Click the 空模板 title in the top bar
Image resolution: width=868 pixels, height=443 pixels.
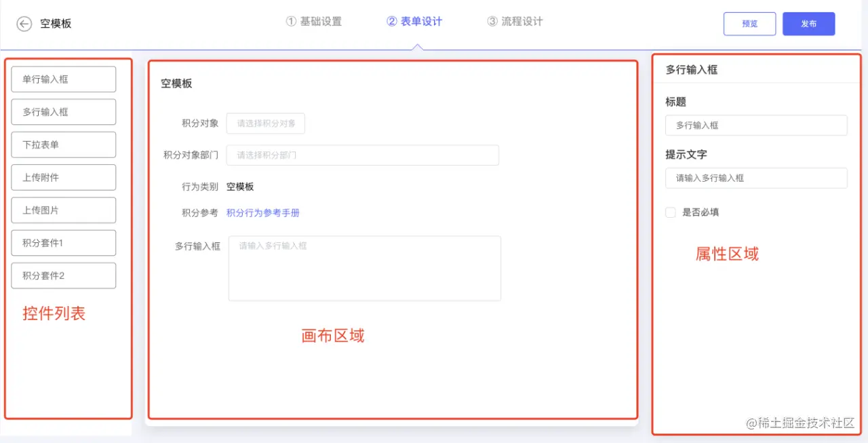pos(56,24)
